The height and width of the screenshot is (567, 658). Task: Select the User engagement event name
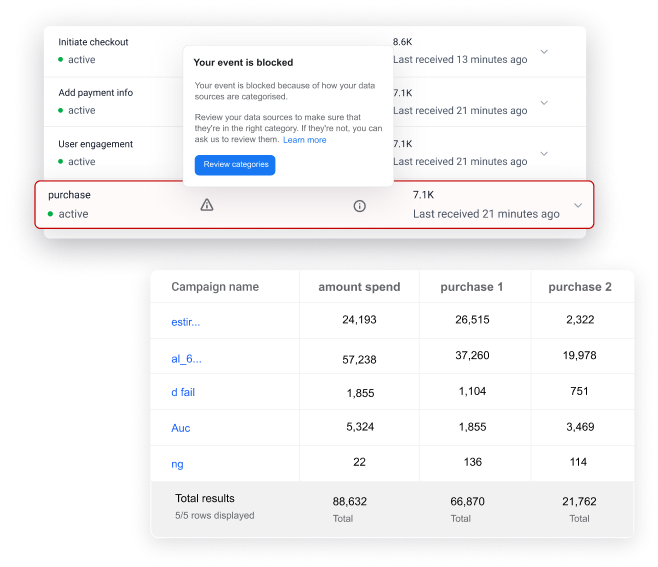95,144
